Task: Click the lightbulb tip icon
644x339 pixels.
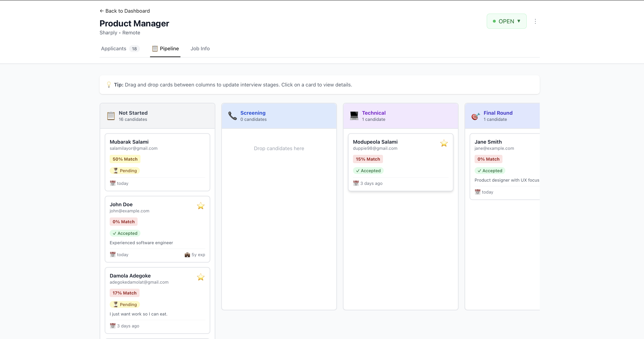Action: [109, 85]
